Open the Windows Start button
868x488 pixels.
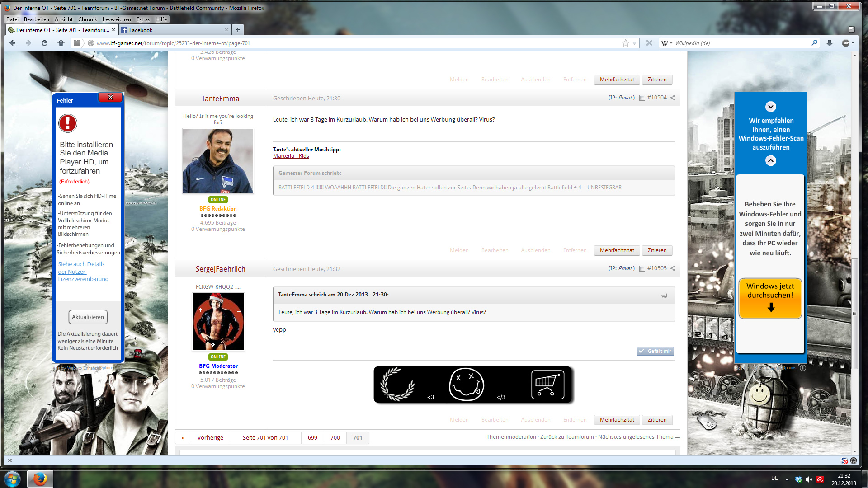pyautogui.click(x=12, y=479)
